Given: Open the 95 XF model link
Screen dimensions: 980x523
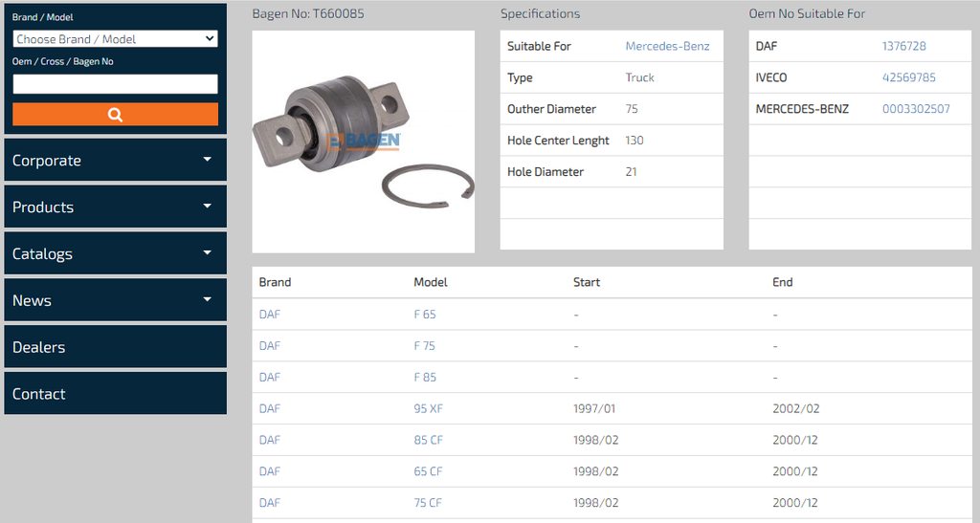Looking at the screenshot, I should pos(428,408).
